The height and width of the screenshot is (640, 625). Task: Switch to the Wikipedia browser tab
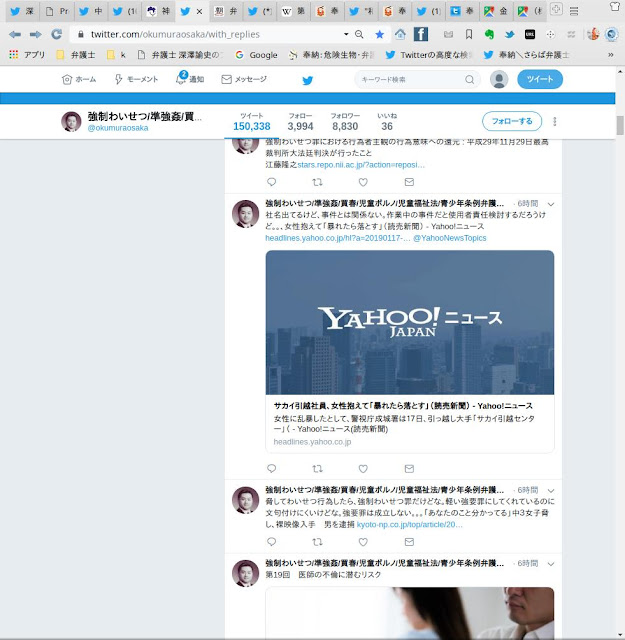[293, 11]
